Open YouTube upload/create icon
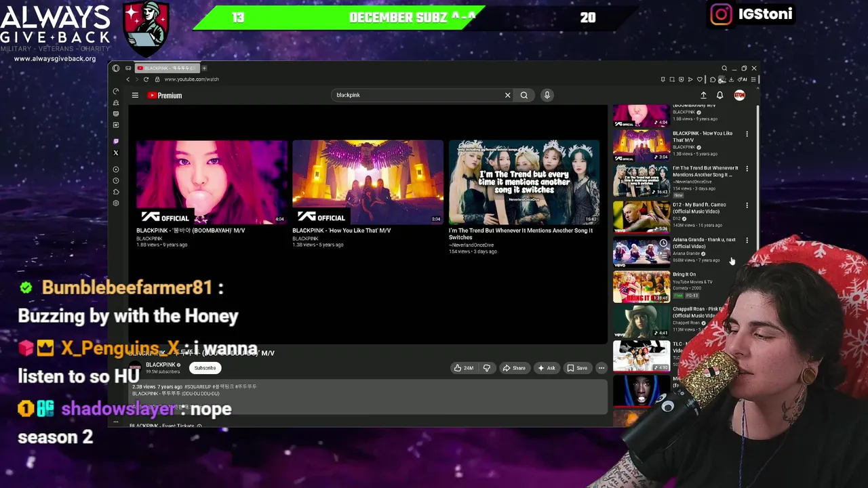This screenshot has width=868, height=488. 703,95
